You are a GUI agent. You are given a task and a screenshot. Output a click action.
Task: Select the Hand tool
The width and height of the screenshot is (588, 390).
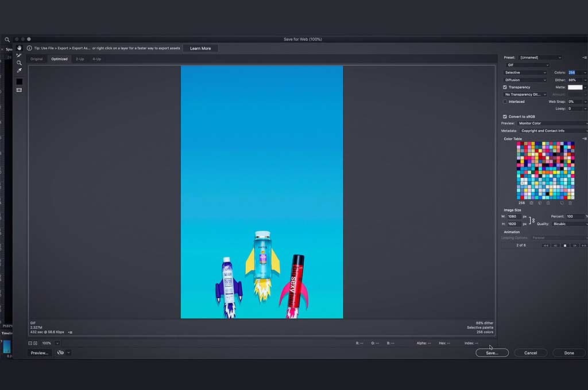(19, 48)
